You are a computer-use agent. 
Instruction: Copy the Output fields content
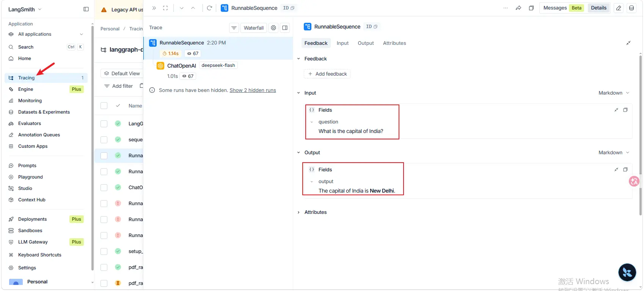(x=625, y=169)
